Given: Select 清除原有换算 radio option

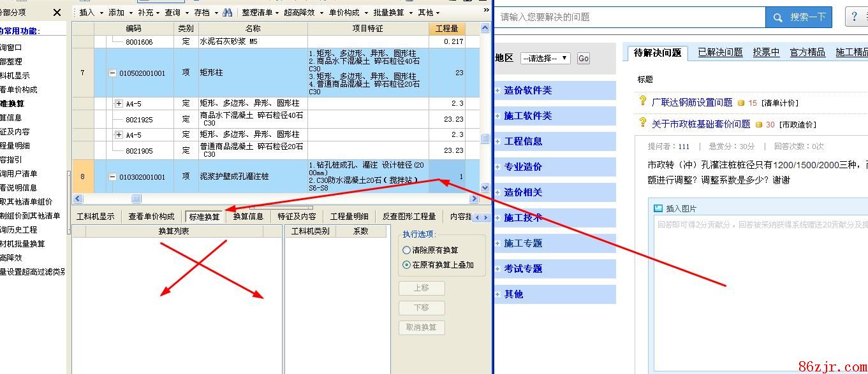Looking at the screenshot, I should click(407, 250).
